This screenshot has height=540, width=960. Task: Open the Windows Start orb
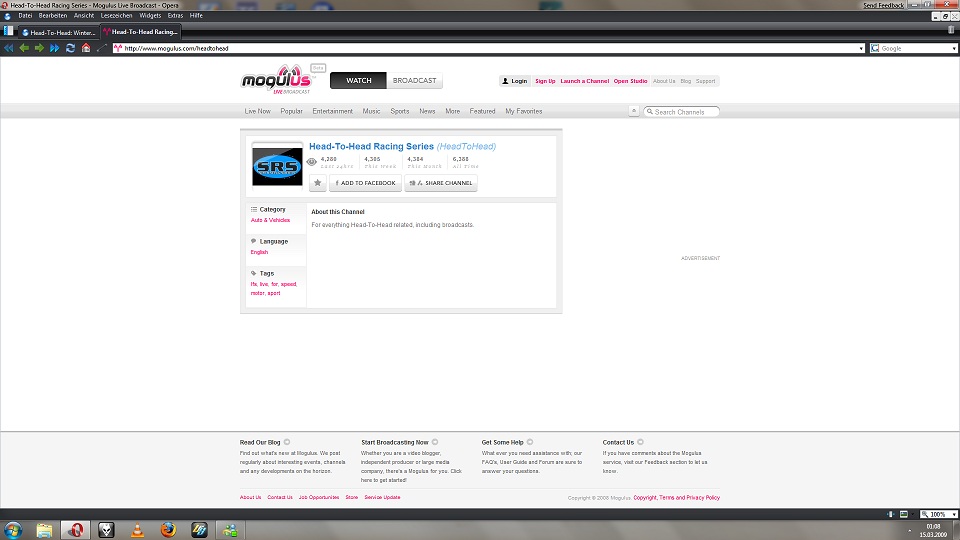pyautogui.click(x=13, y=530)
